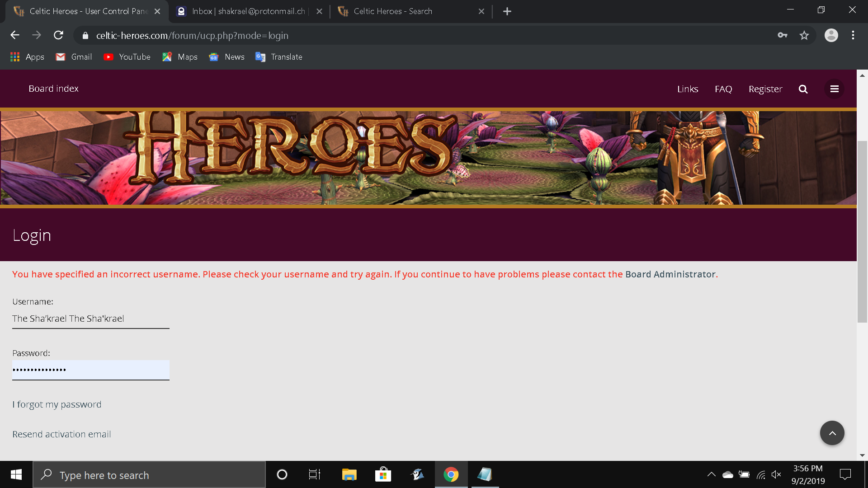Click the Heroes banner image
Viewport: 868px width, 488px height.
point(428,158)
